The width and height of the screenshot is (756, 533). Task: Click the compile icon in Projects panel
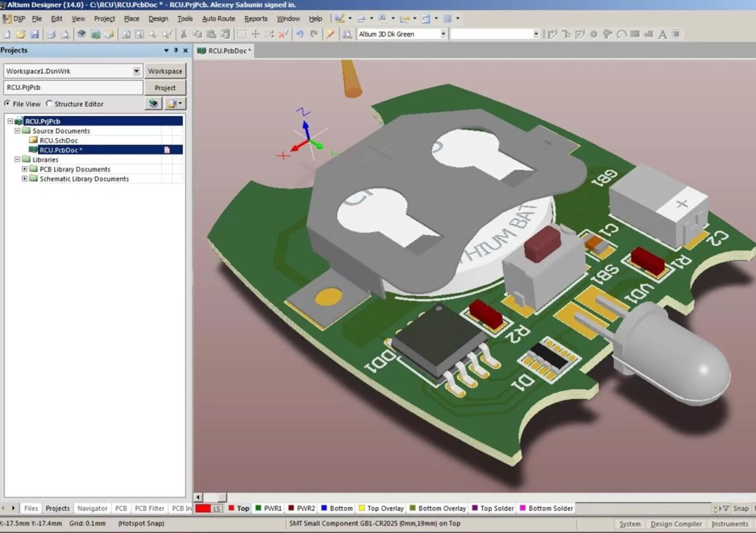tap(153, 103)
